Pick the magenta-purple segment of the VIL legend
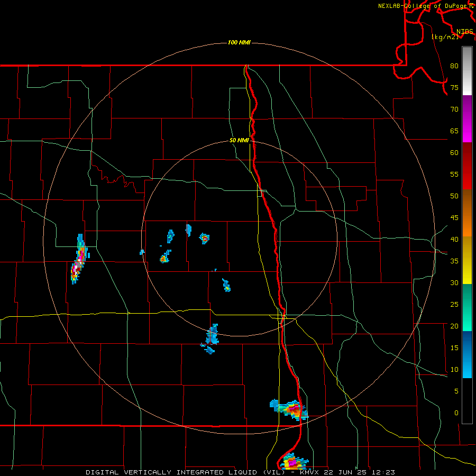The width and height of the screenshot is (476, 476). [467, 119]
